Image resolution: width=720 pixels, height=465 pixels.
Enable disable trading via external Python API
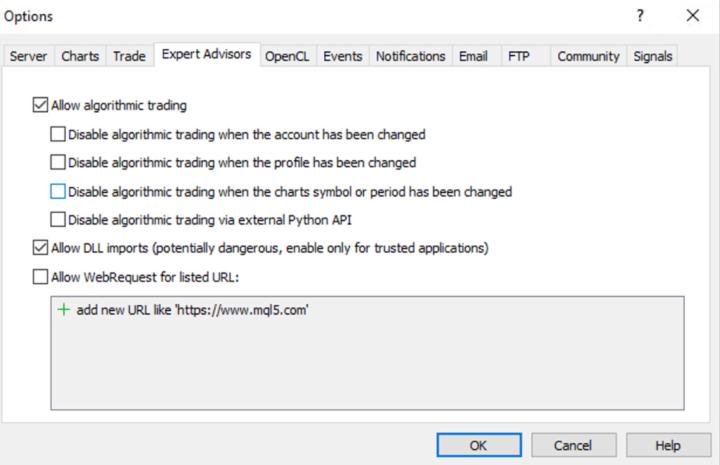58,220
